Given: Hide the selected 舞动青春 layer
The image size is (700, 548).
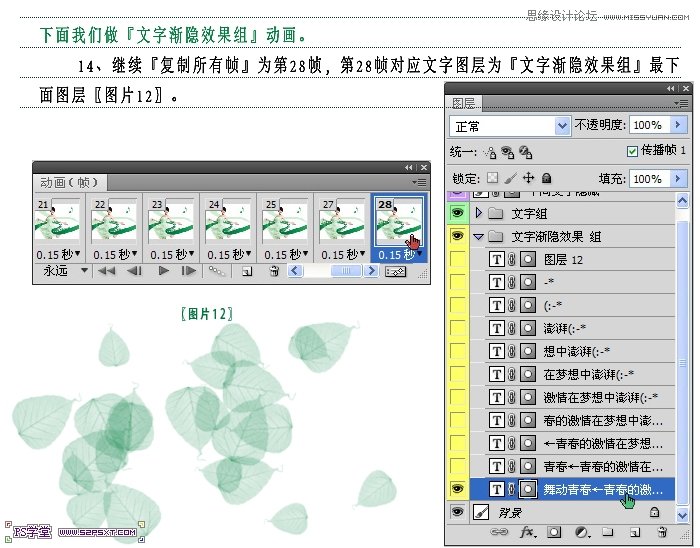Looking at the screenshot, I should pyautogui.click(x=457, y=489).
